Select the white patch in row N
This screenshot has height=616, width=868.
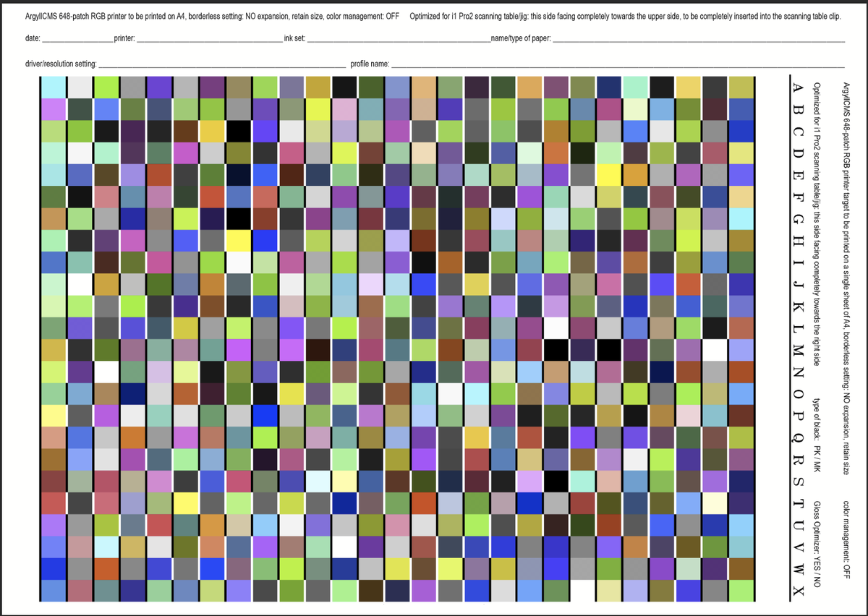[108, 372]
